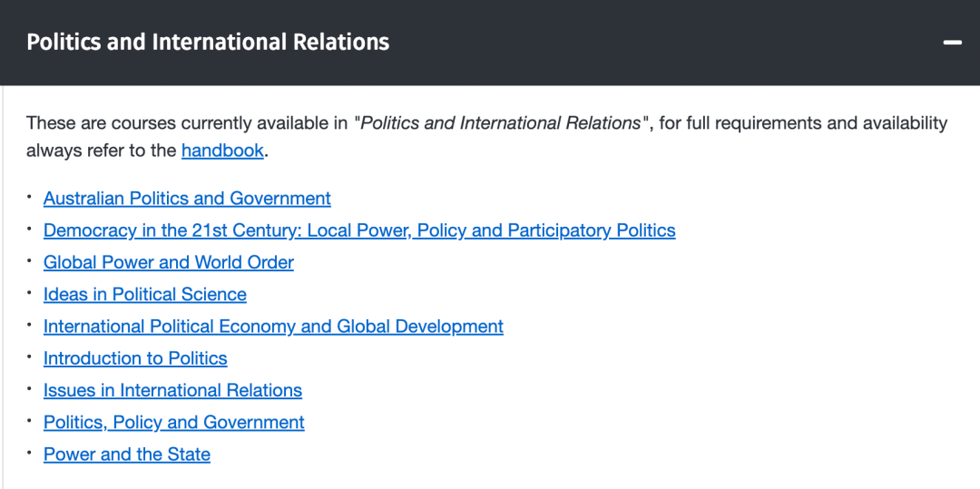Click the "These are courses currently available" text
Viewport: 980px width, 489px height.
(x=187, y=123)
